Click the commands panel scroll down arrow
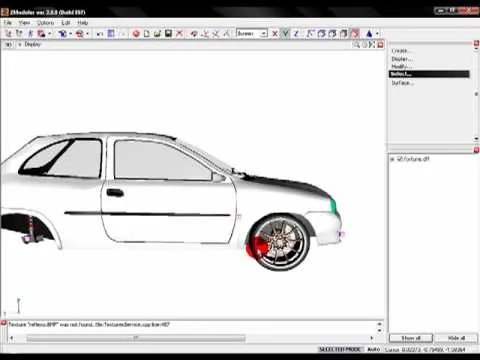Screen dimensions: 480x360 point(476,139)
